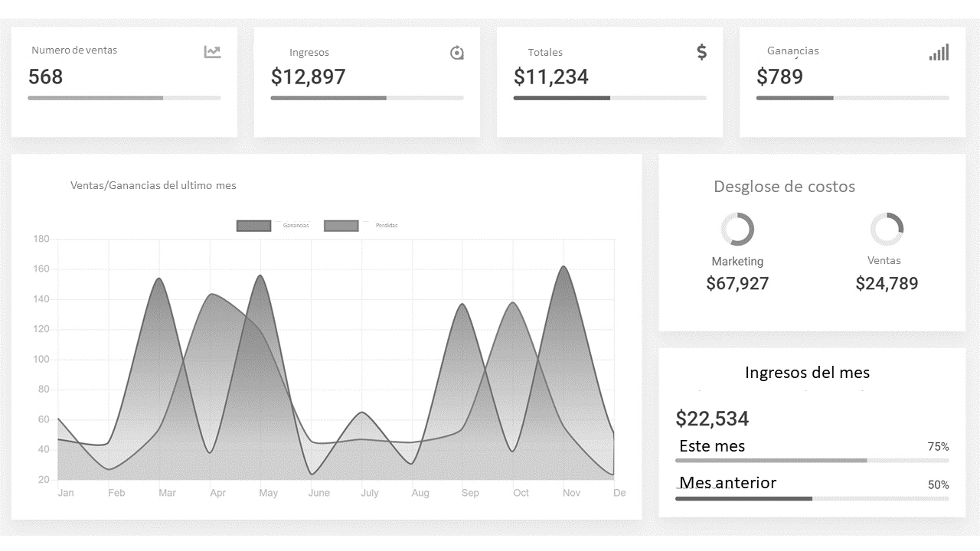Click the Ingresos del mes heading
The height and width of the screenshot is (551, 980).
(x=807, y=373)
